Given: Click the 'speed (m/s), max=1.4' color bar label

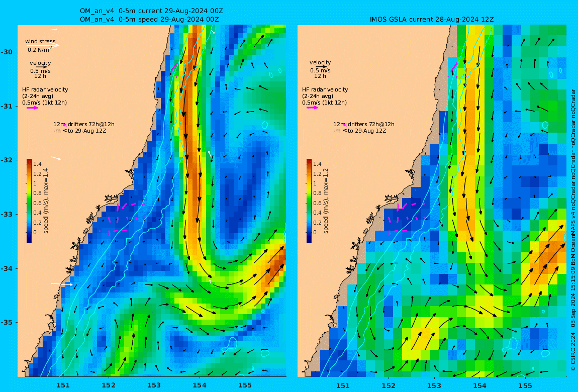Looking at the screenshot, I should [46, 201].
